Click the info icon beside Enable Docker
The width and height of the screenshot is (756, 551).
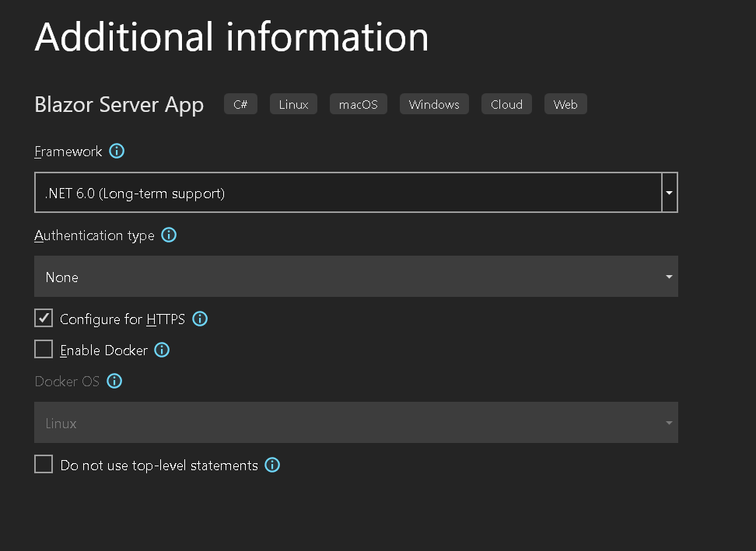tap(162, 350)
